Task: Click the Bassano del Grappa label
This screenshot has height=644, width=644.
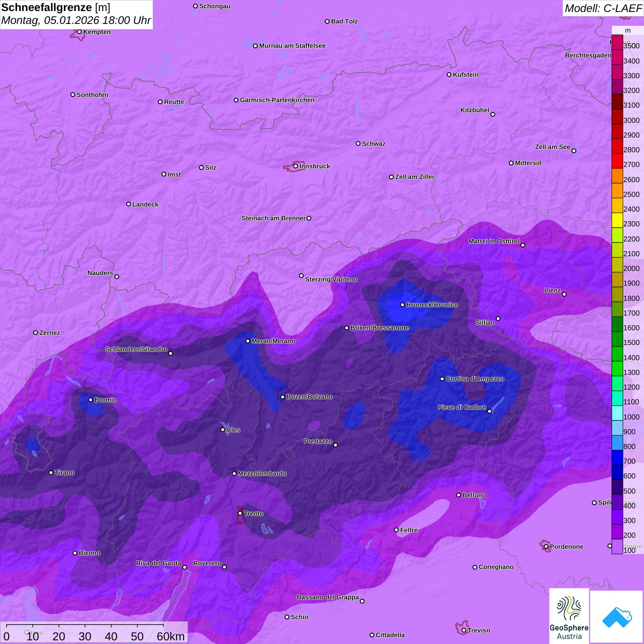Action: click(328, 597)
